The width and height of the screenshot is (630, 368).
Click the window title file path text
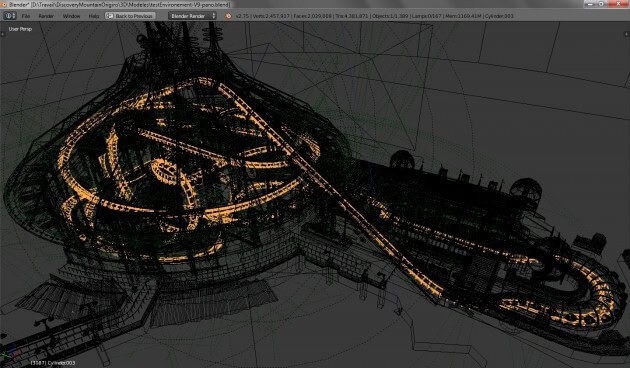(131, 4)
